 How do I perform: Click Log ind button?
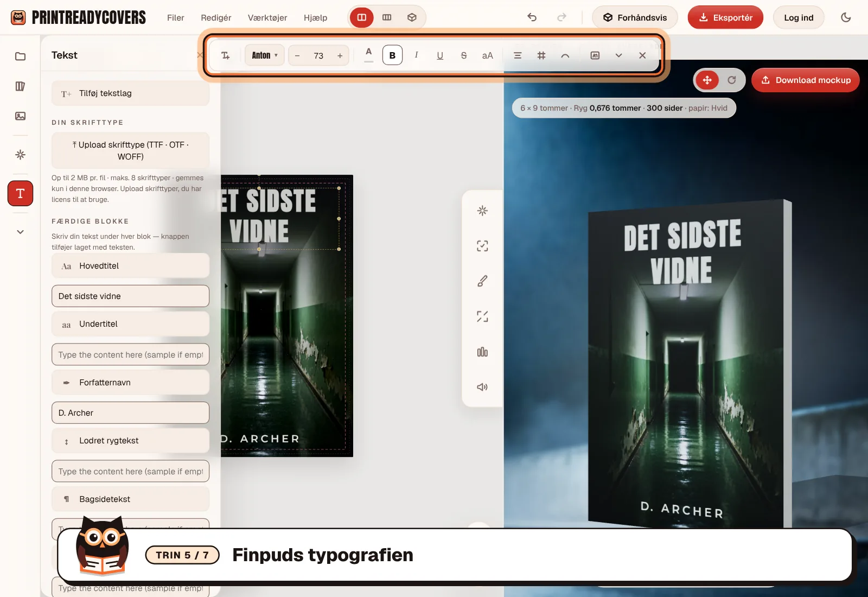pyautogui.click(x=799, y=17)
